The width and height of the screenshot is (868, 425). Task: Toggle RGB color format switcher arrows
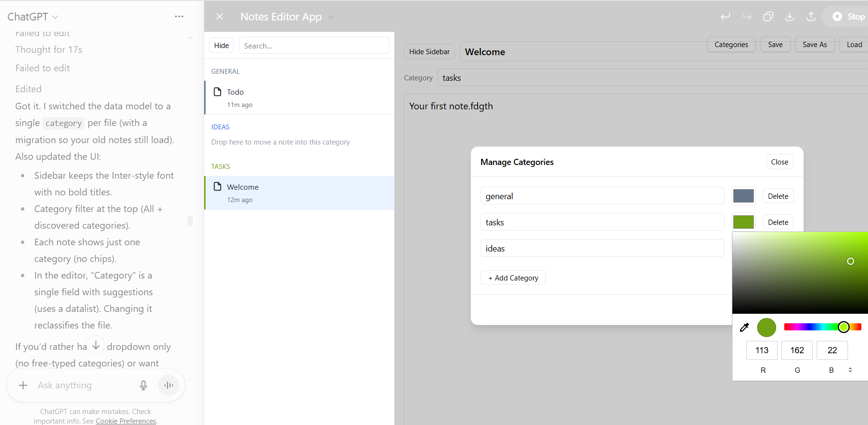click(x=850, y=370)
